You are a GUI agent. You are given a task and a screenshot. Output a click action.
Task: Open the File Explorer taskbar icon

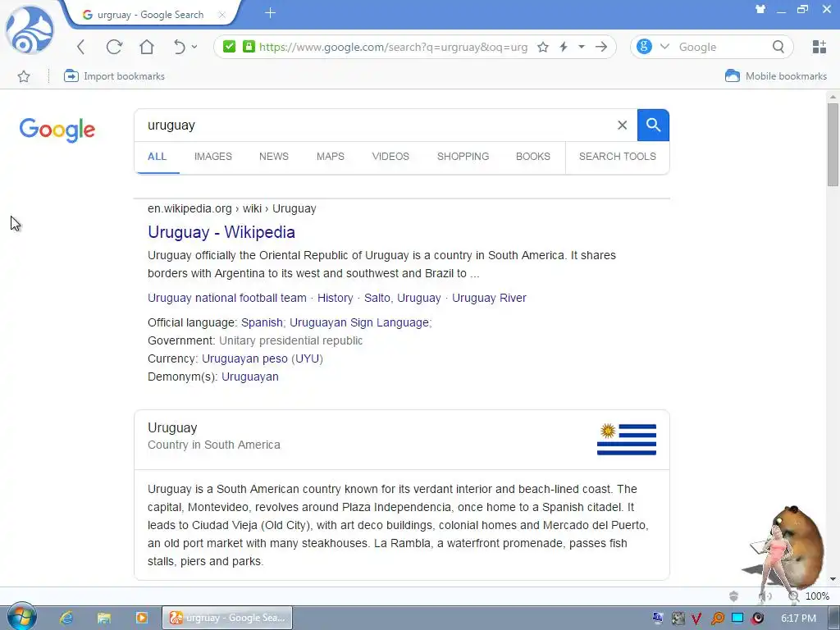tap(104, 618)
